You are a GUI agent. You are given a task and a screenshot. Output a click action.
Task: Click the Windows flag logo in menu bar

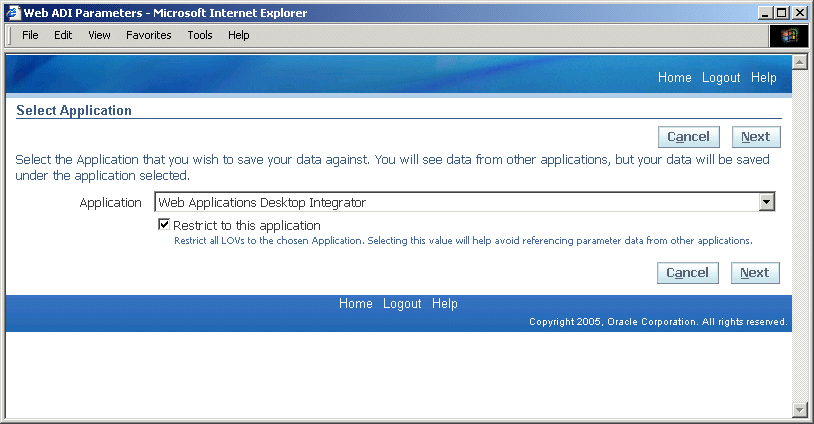tap(789, 36)
